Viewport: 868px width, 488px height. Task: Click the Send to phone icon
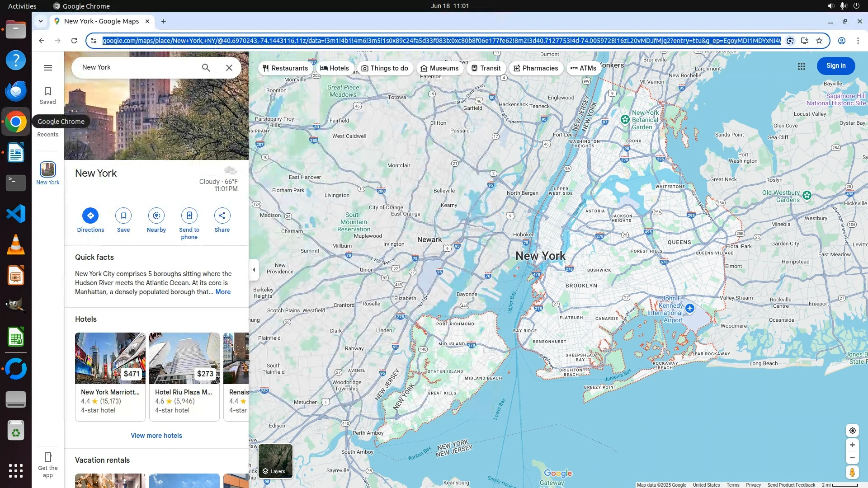(189, 216)
